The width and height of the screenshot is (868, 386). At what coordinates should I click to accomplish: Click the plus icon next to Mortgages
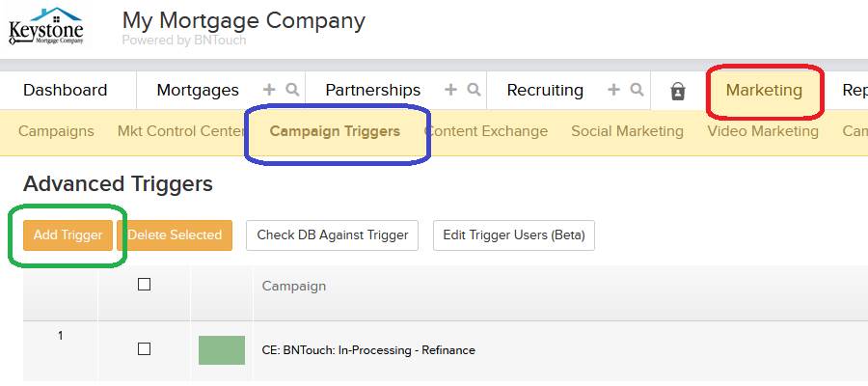tap(268, 90)
